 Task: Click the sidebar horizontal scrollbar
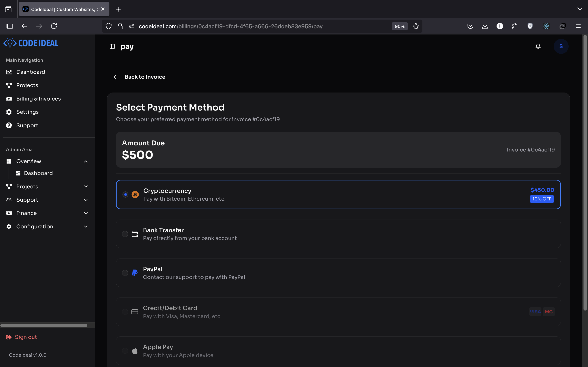[44, 325]
